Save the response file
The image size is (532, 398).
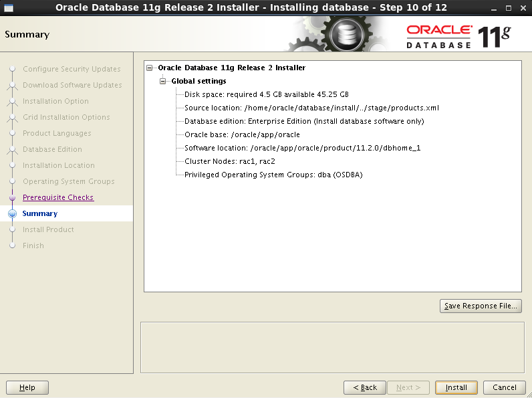481,306
